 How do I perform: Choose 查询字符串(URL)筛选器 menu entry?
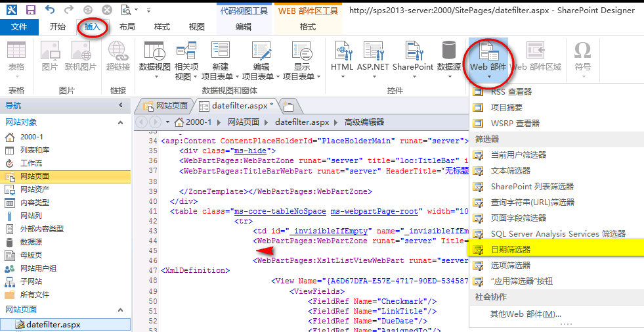coord(556,202)
